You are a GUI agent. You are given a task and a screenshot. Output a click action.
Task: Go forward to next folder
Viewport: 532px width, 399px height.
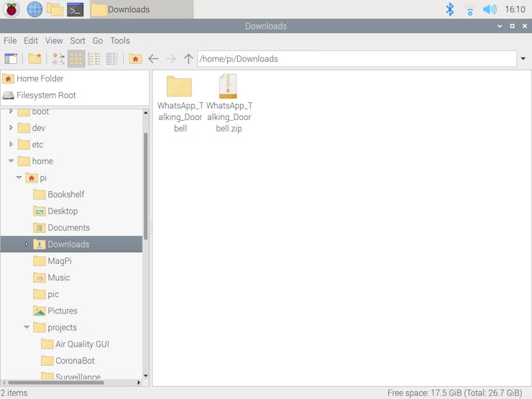coord(171,59)
